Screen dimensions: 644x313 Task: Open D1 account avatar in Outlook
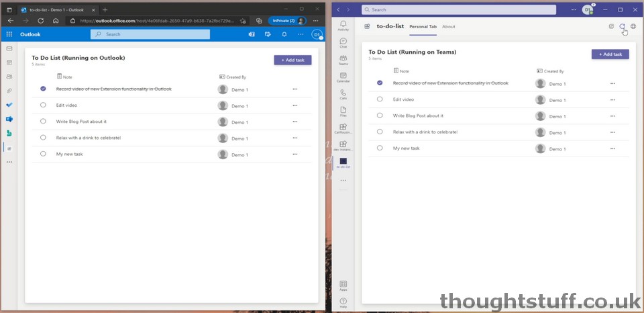coord(317,34)
